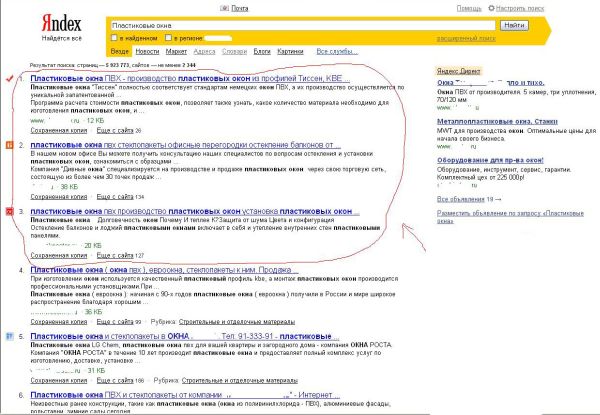The width and height of the screenshot is (600, 415).
Task: Click the blue favicon beside result 5
Action: pyautogui.click(x=10, y=336)
